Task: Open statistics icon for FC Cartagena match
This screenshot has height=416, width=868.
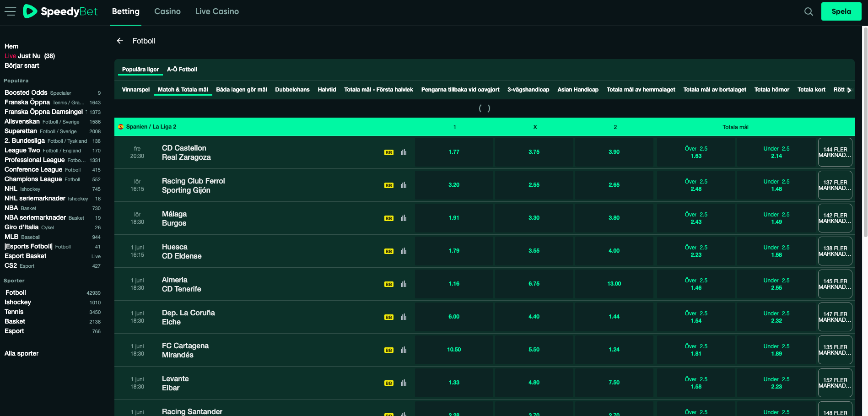Action: (x=404, y=350)
